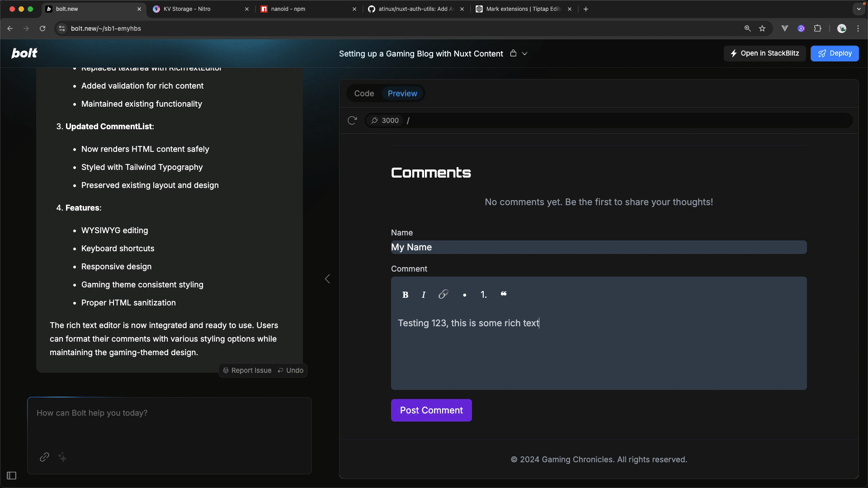Viewport: 868px width, 488px height.
Task: Open the nanoid - npm browser tab
Action: pyautogui.click(x=288, y=9)
